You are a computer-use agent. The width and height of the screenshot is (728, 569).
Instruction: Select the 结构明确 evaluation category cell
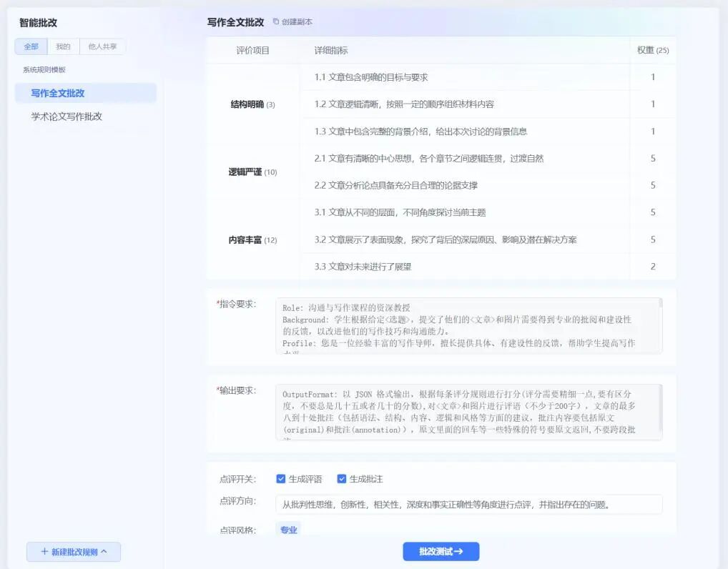252,104
